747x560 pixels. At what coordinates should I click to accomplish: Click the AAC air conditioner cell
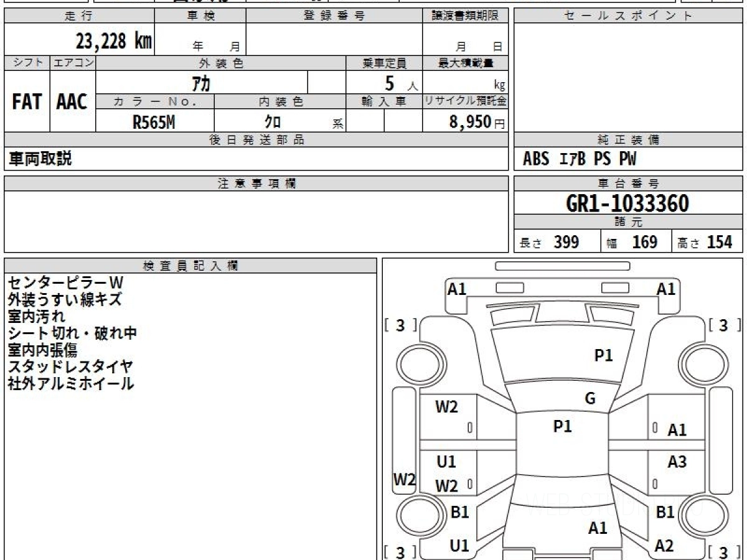pos(72,102)
